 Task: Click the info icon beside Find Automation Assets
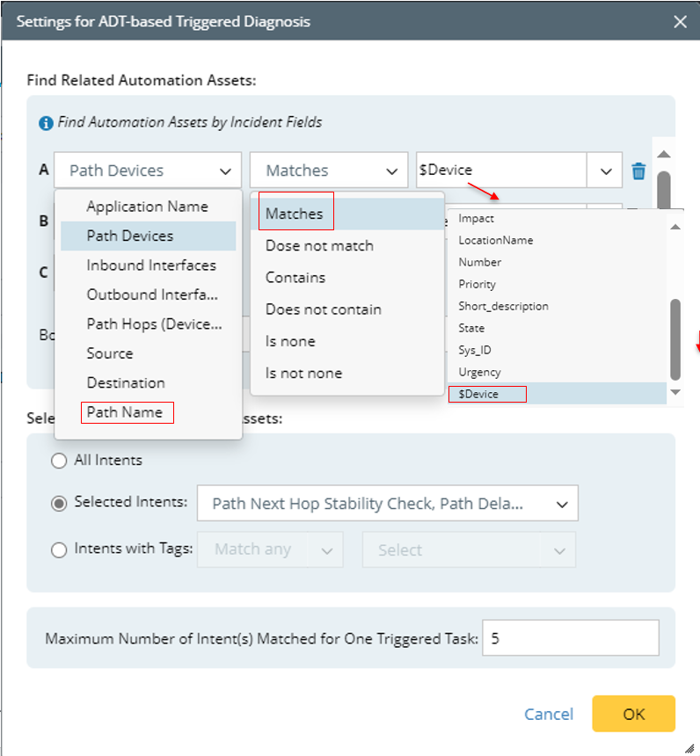coord(46,123)
